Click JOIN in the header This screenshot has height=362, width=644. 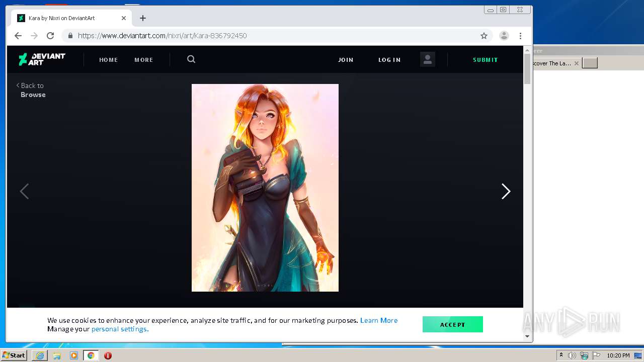[x=346, y=60]
